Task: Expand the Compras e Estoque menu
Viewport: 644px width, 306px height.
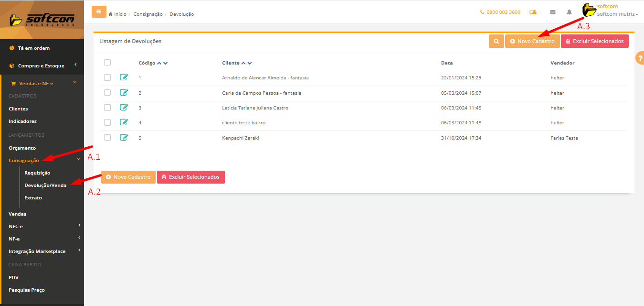Action: point(41,66)
